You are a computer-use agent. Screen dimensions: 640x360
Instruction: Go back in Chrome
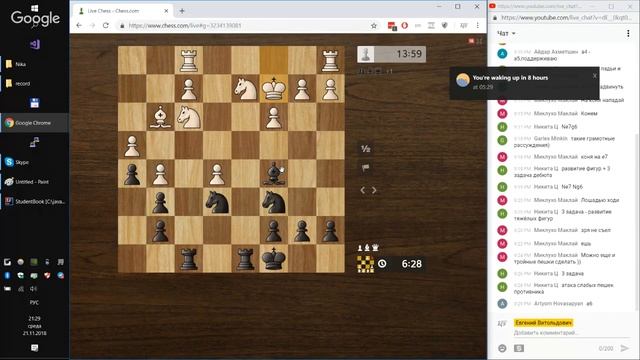click(79, 25)
